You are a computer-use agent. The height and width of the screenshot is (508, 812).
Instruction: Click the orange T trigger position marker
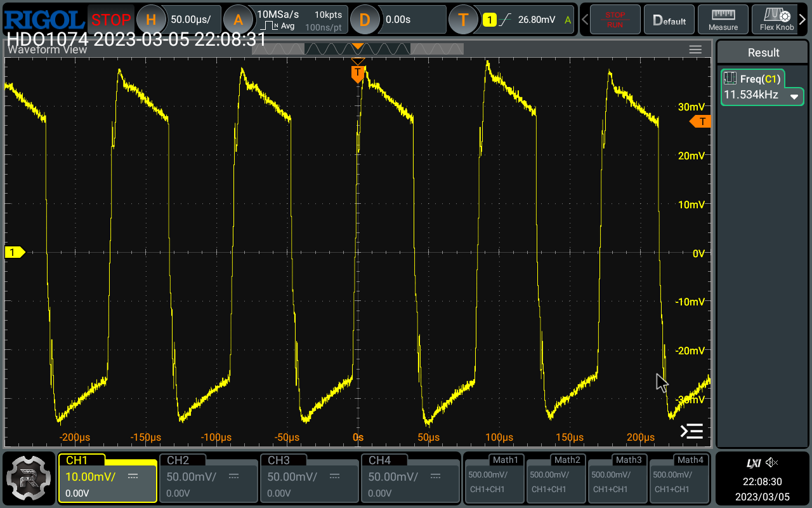tap(358, 73)
